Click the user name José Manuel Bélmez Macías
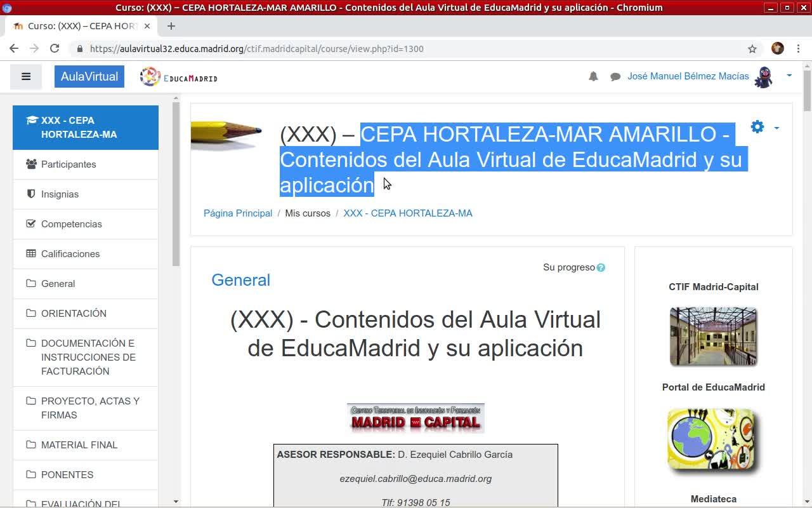The width and height of the screenshot is (812, 508). click(x=688, y=76)
